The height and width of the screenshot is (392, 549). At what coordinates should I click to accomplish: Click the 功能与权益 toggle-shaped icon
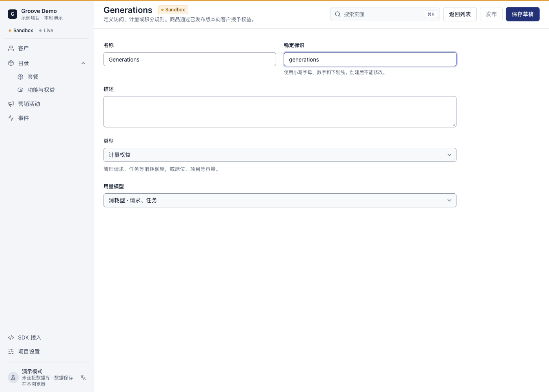click(20, 90)
